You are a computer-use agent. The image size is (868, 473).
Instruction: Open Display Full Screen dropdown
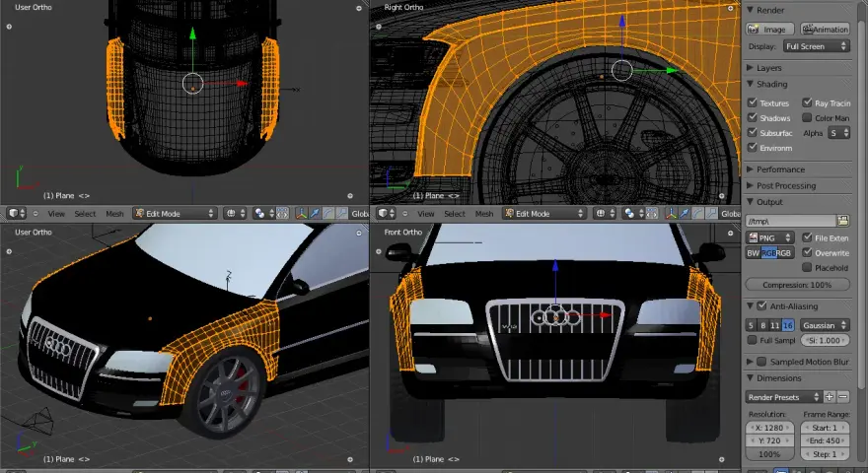coord(817,46)
